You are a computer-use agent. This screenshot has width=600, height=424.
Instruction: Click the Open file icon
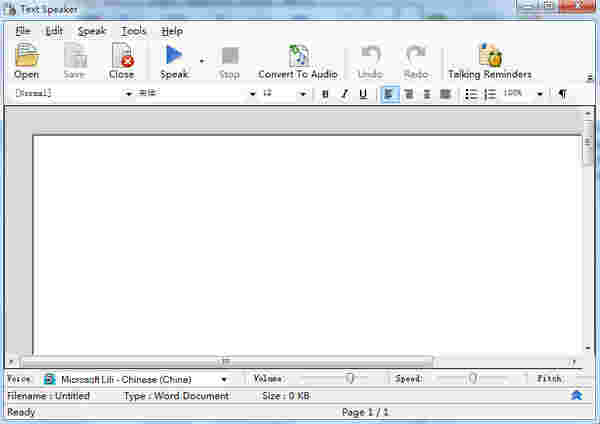[x=26, y=58]
